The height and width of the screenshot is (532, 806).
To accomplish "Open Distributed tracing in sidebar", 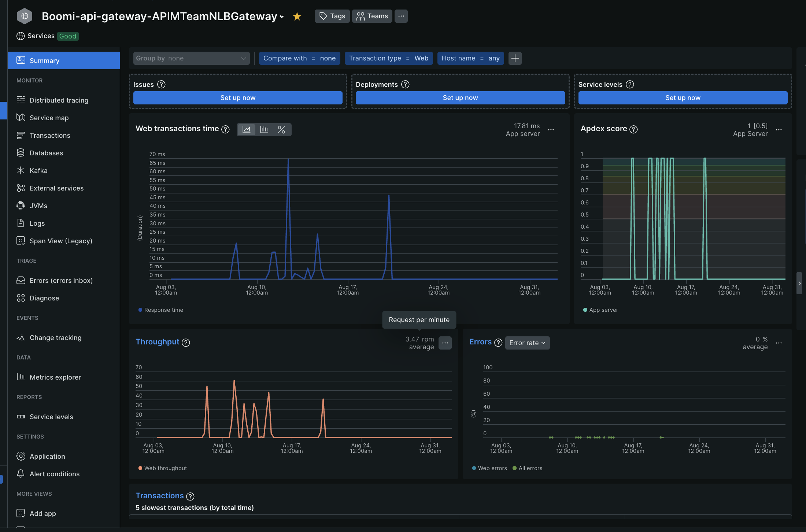I will (59, 100).
